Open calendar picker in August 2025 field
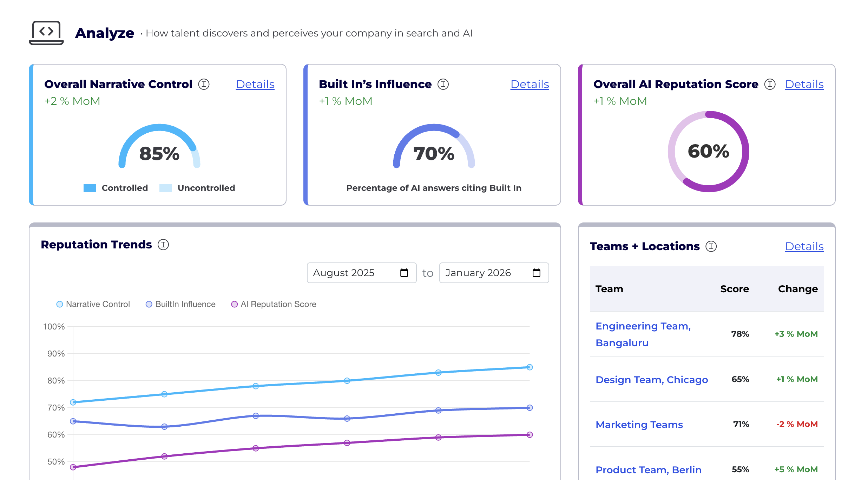This screenshot has width=868, height=480. tap(404, 273)
